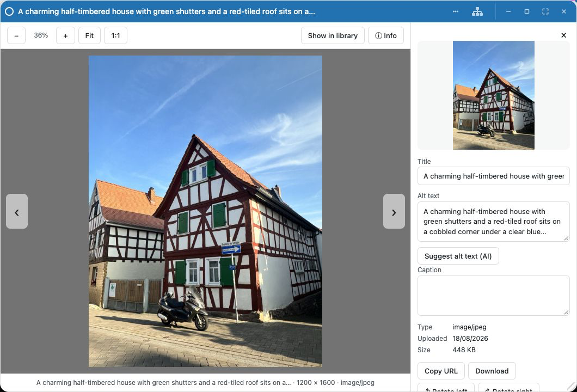This screenshot has height=392, width=577.
Task: Click the main half-timbered house image
Action: [205, 211]
